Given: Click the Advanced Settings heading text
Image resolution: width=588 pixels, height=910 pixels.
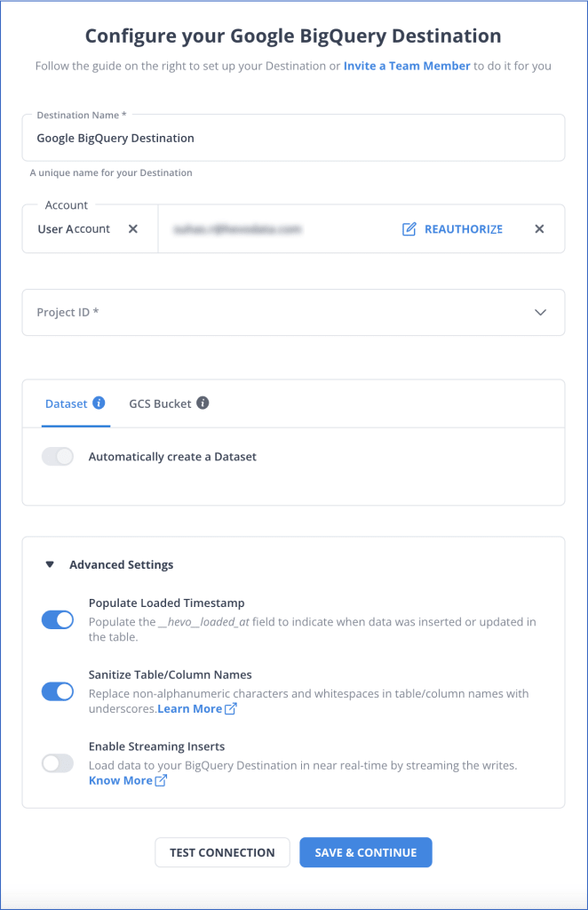Looking at the screenshot, I should click(x=121, y=564).
